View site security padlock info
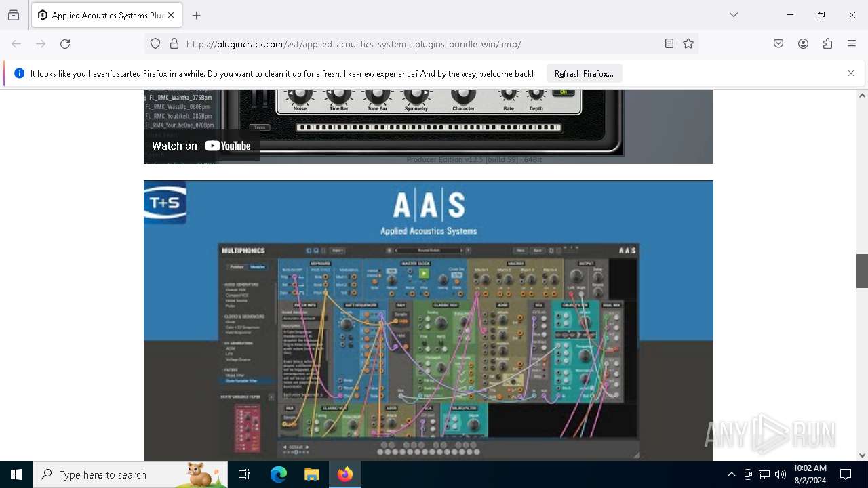Screen dimensions: 868x488 [174, 44]
